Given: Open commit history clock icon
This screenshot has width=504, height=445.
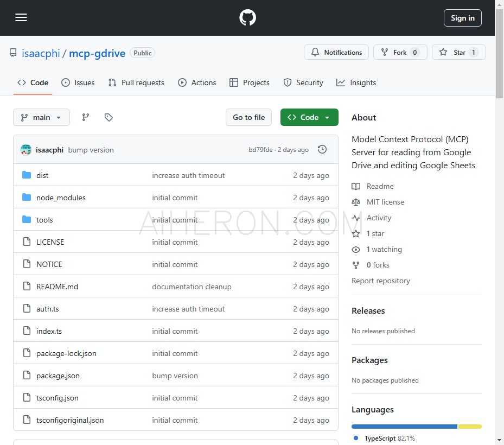Looking at the screenshot, I should [322, 150].
